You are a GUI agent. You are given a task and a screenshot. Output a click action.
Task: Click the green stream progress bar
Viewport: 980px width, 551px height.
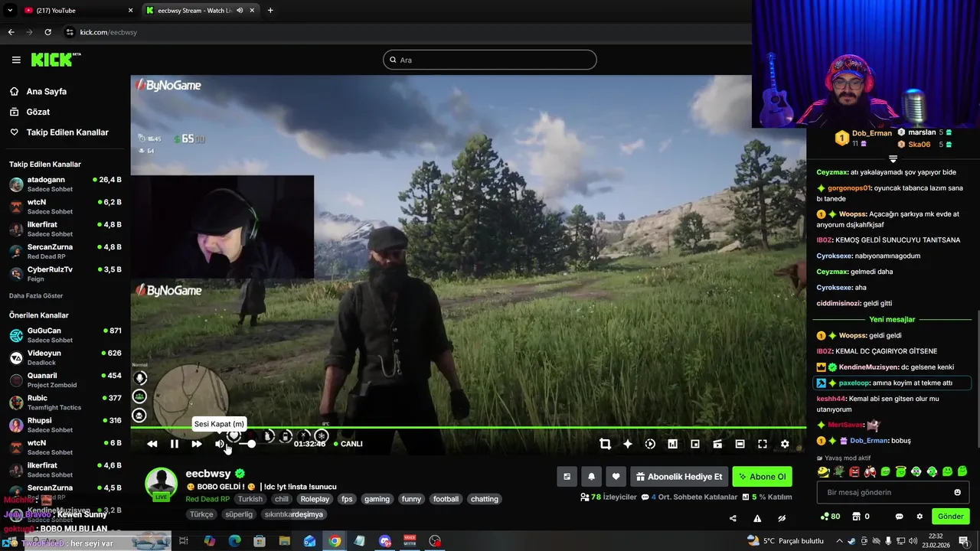point(469,428)
